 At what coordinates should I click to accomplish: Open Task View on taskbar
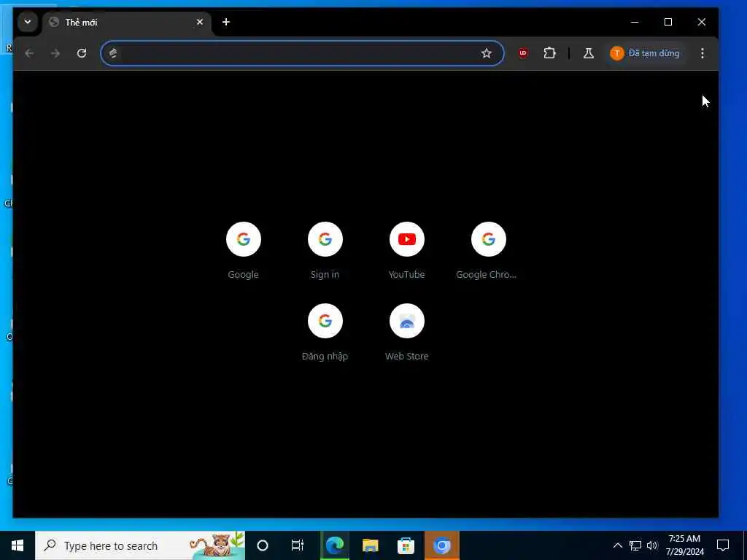click(298, 545)
